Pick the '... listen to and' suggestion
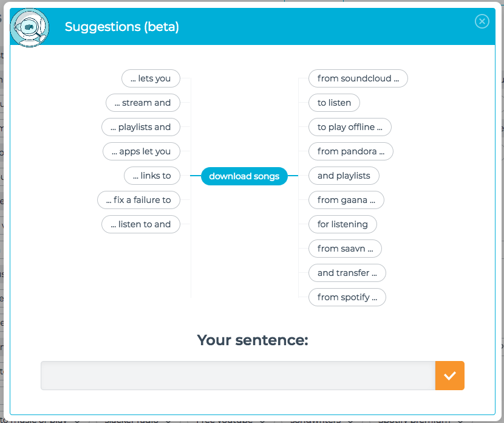The image size is (504, 423). click(141, 224)
